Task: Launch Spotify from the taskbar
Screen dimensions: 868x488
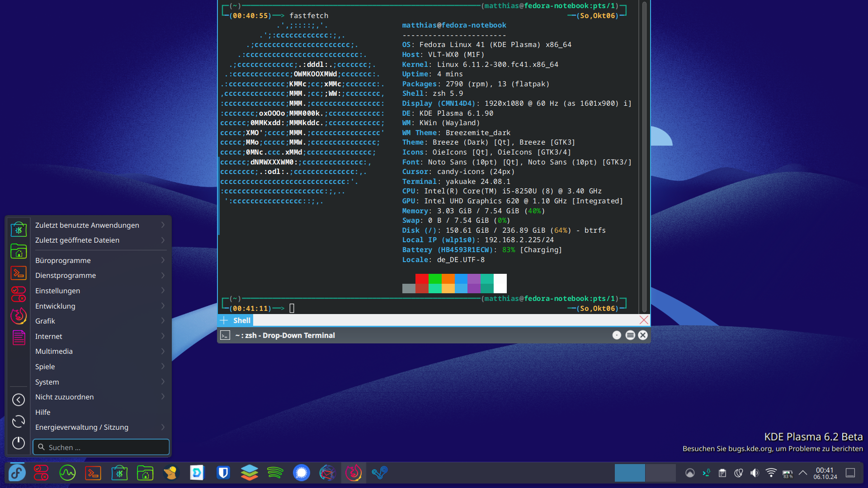Action: pyautogui.click(x=275, y=473)
